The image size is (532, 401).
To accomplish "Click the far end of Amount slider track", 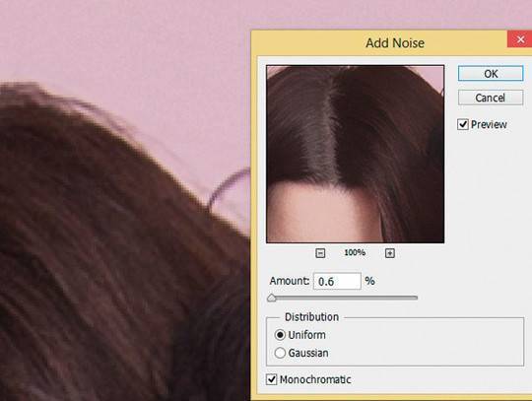I will click(415, 298).
